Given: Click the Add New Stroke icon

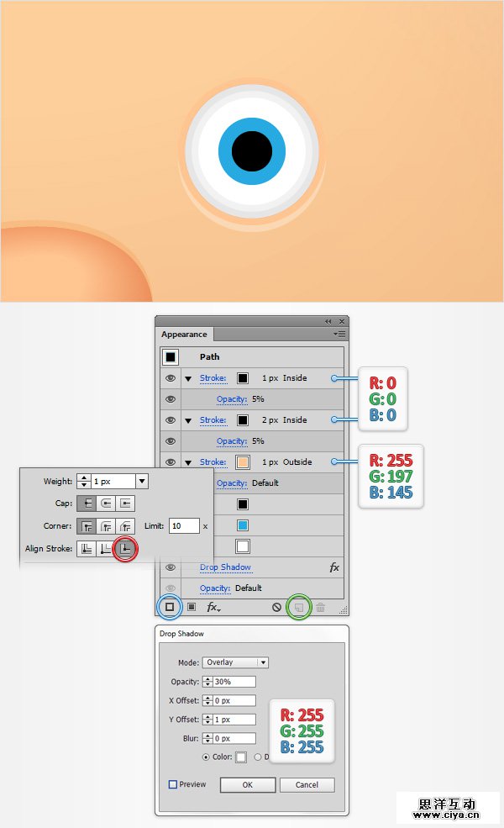Looking at the screenshot, I should pos(170,607).
